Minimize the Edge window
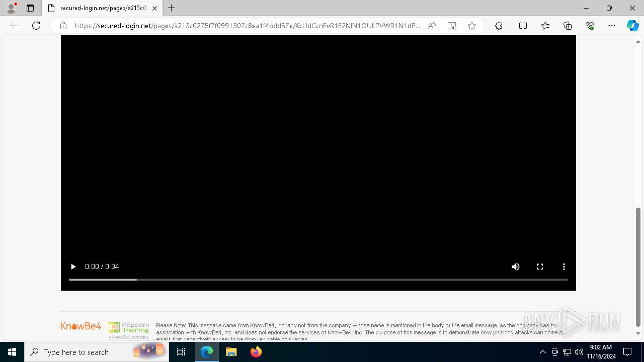Screen dimensions: 644x362 pyautogui.click(x=586, y=8)
